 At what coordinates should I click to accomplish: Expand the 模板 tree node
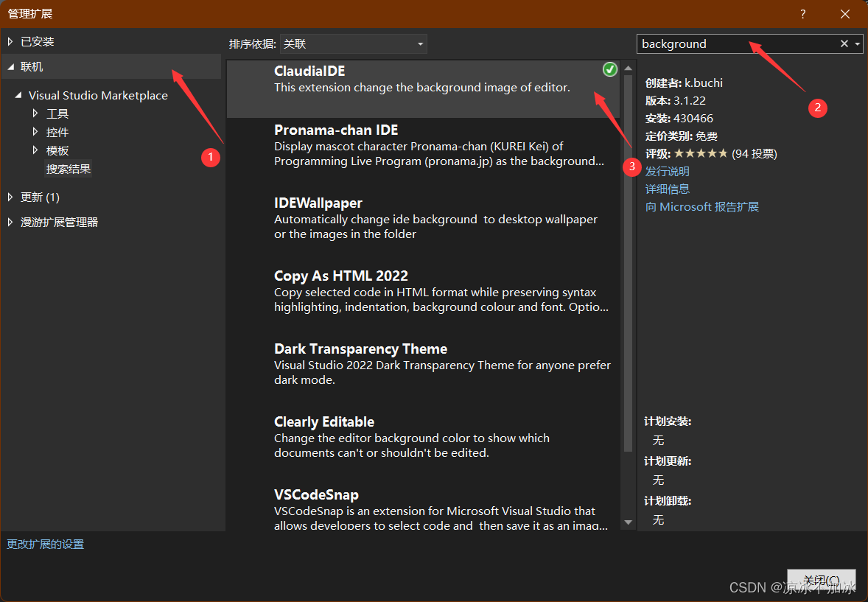[35, 150]
